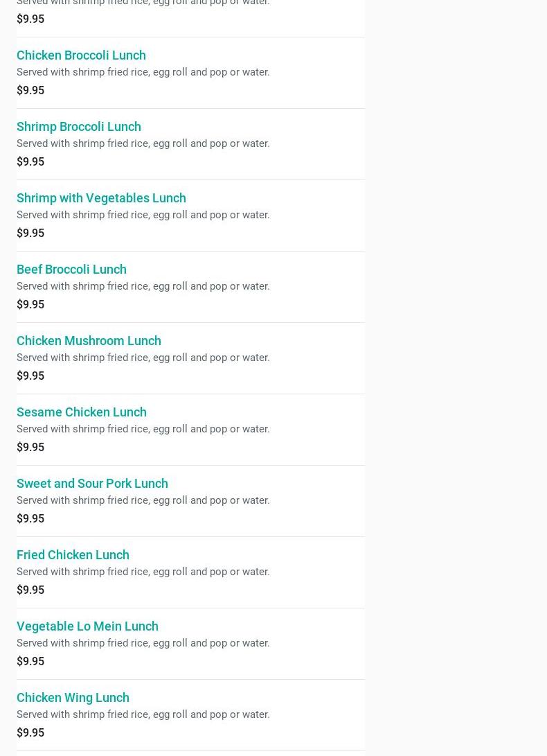Screen dimensions: 547x756
Task: Pick the Sweet and Sour Pork Lunch
Action: 92,484
